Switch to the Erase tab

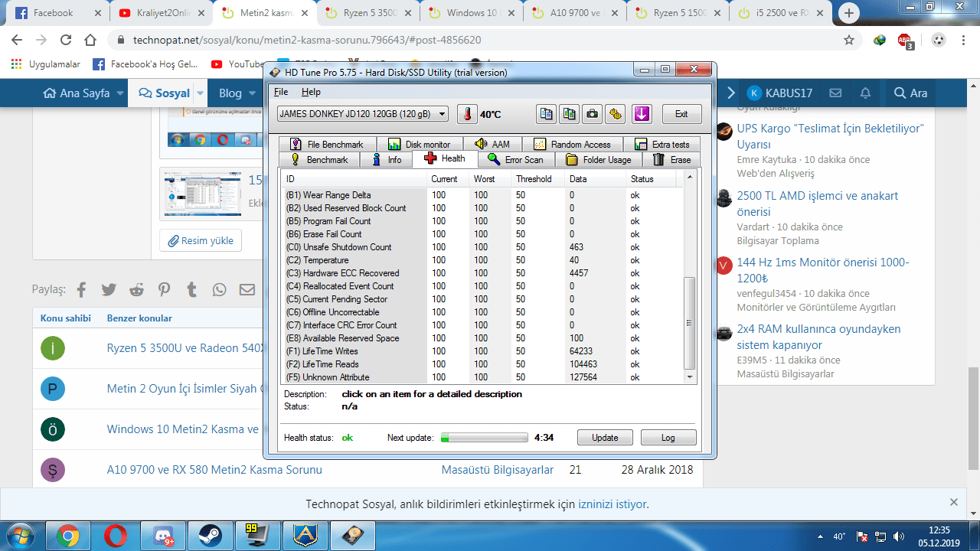[671, 160]
